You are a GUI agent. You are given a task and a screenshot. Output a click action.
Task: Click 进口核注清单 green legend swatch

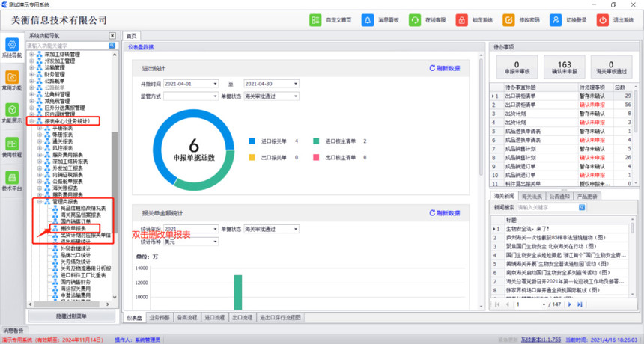click(316, 141)
